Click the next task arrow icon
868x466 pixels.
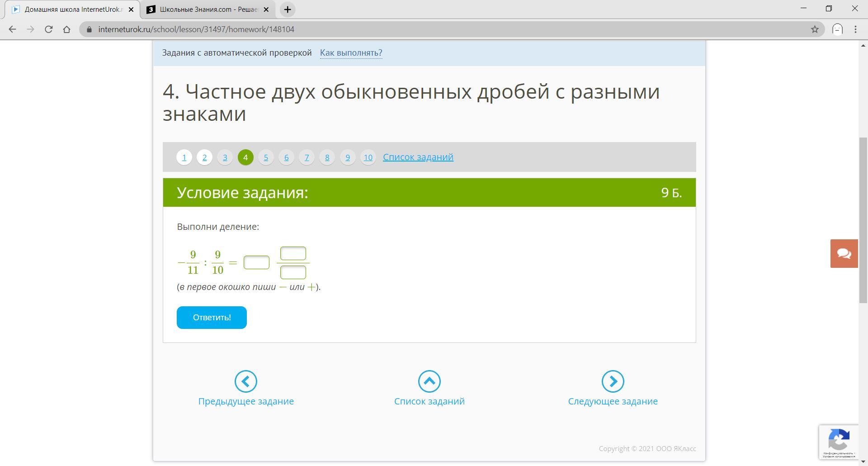(x=613, y=381)
